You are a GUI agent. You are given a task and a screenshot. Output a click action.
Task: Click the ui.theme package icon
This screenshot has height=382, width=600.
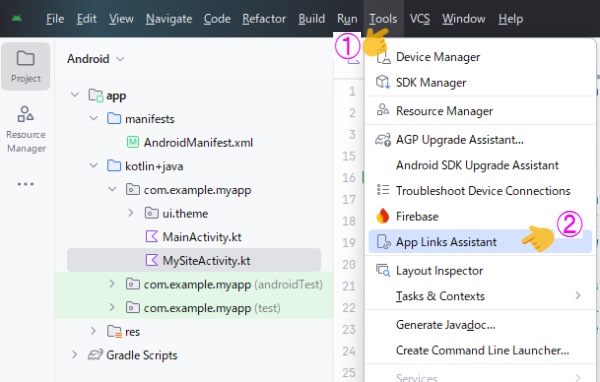152,213
